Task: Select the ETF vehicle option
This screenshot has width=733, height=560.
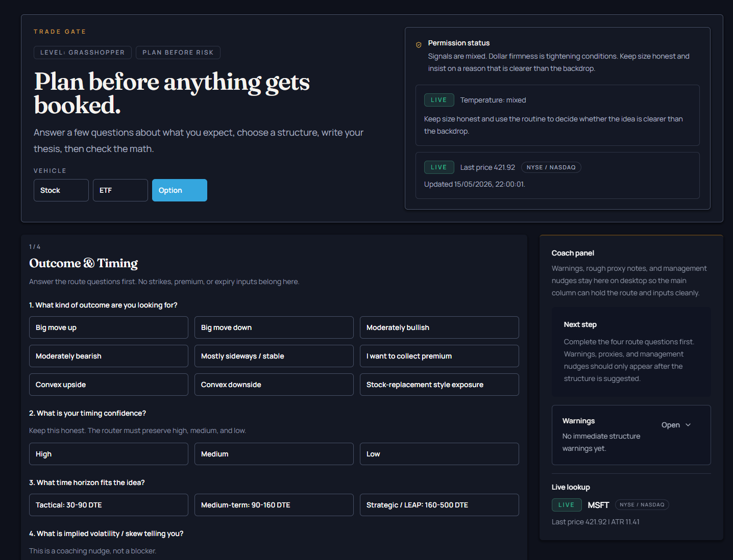Action: coord(120,190)
